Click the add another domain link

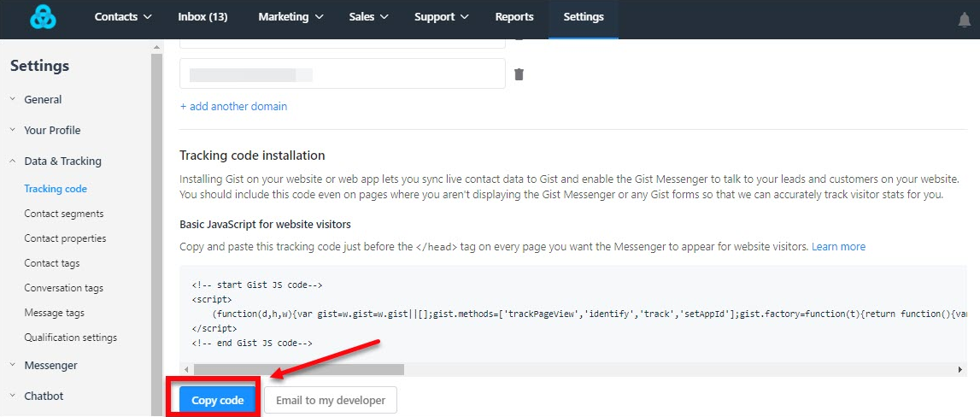pyautogui.click(x=233, y=107)
